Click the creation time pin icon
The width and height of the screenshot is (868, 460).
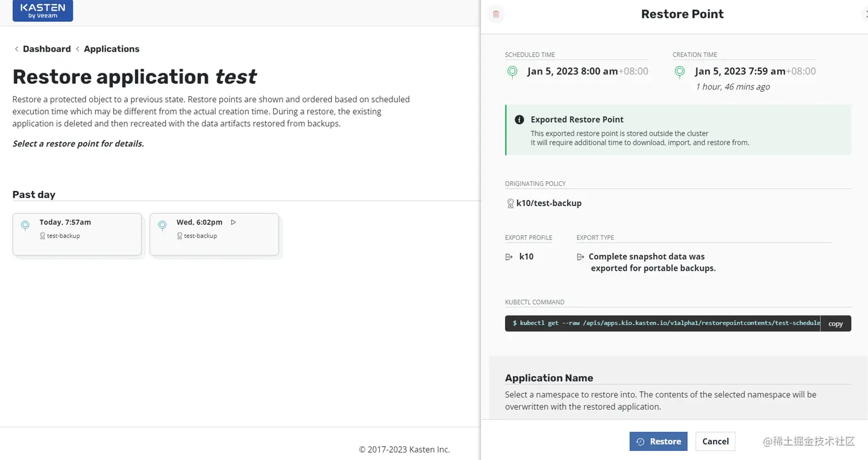(680, 72)
